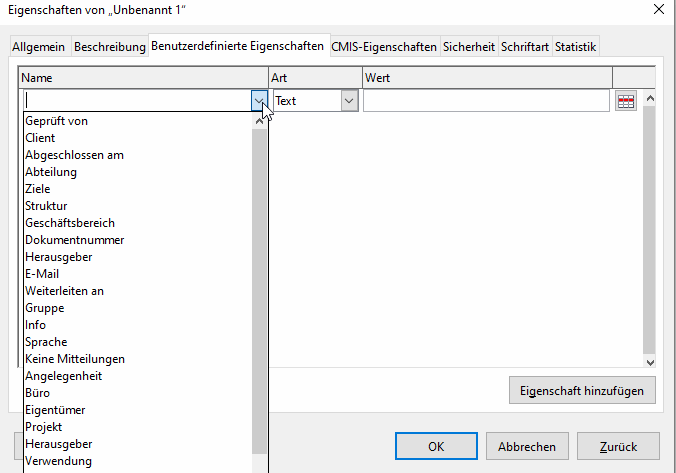
Task: Click the dropdown list scroll up arrow
Action: pos(259,121)
